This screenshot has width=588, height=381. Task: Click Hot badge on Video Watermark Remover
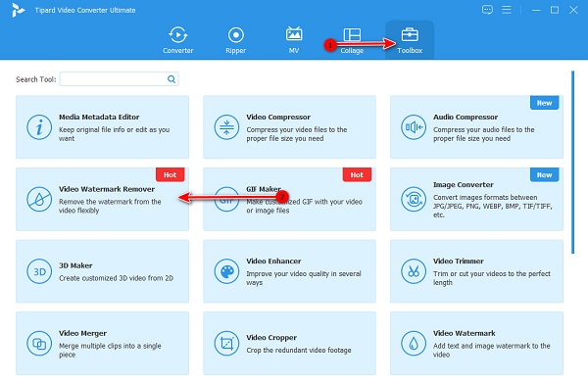click(x=170, y=174)
